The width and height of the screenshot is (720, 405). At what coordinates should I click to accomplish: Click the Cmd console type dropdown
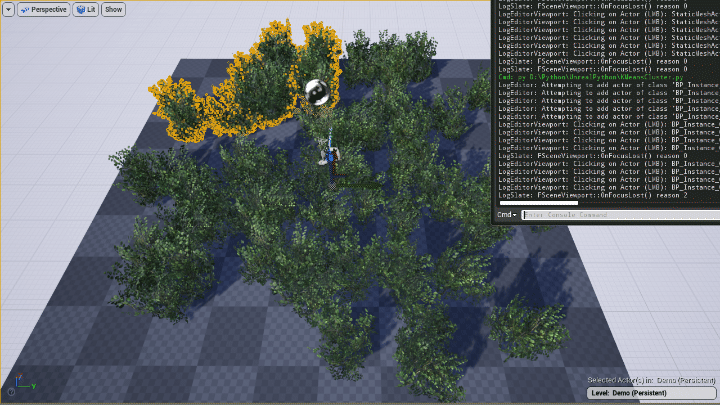click(506, 215)
